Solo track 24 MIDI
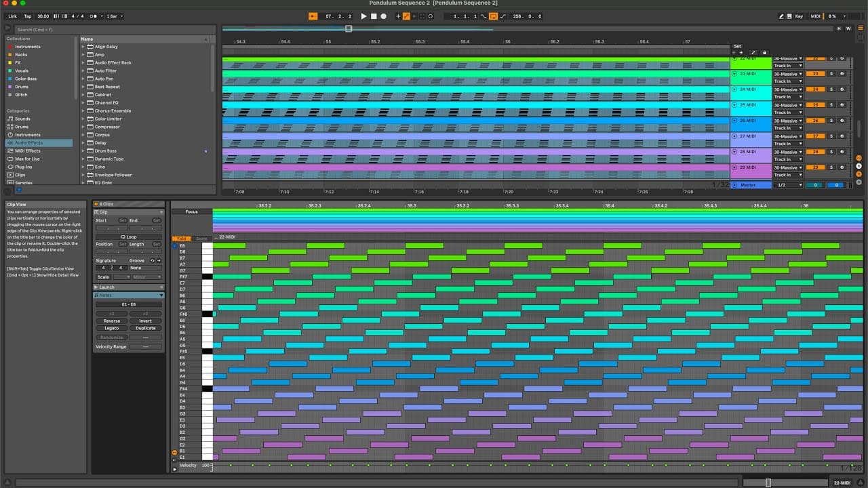Image resolution: width=868 pixels, height=488 pixels. (x=831, y=89)
